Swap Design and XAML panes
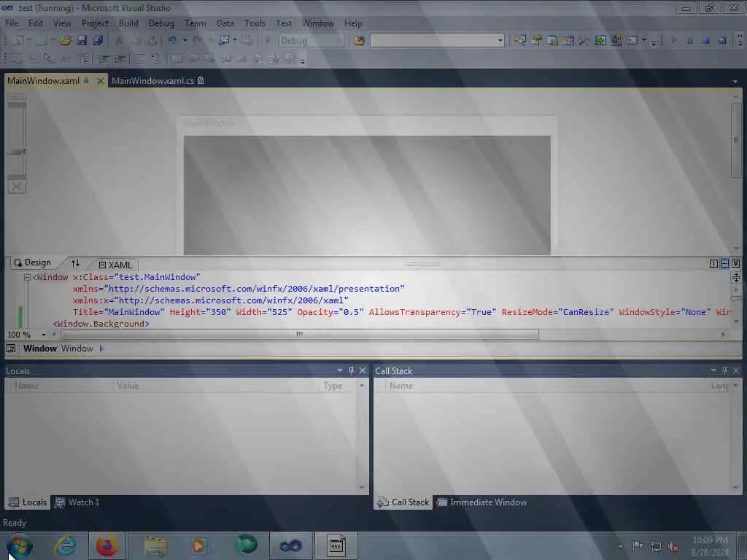The image size is (747, 560). pos(75,262)
